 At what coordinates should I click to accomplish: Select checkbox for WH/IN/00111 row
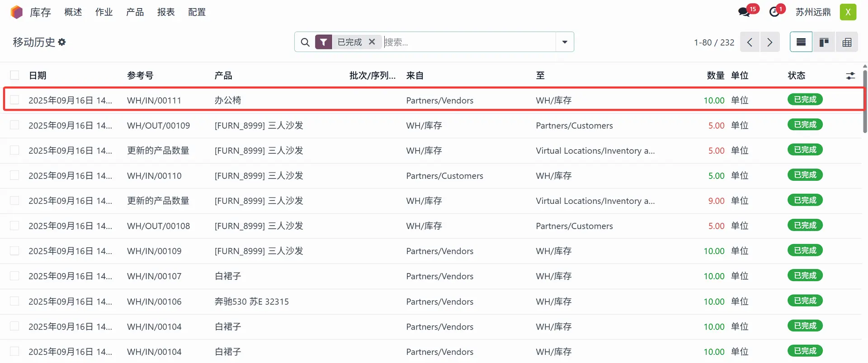click(x=15, y=100)
